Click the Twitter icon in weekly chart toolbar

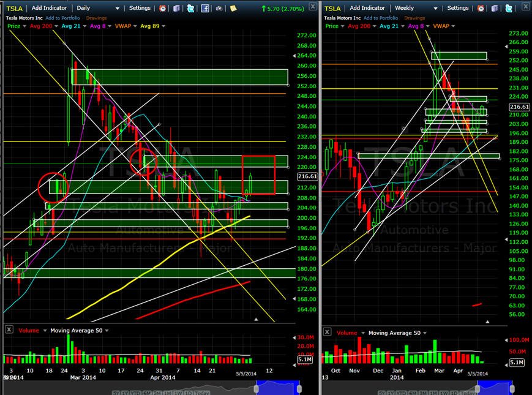pyautogui.click(x=509, y=8)
